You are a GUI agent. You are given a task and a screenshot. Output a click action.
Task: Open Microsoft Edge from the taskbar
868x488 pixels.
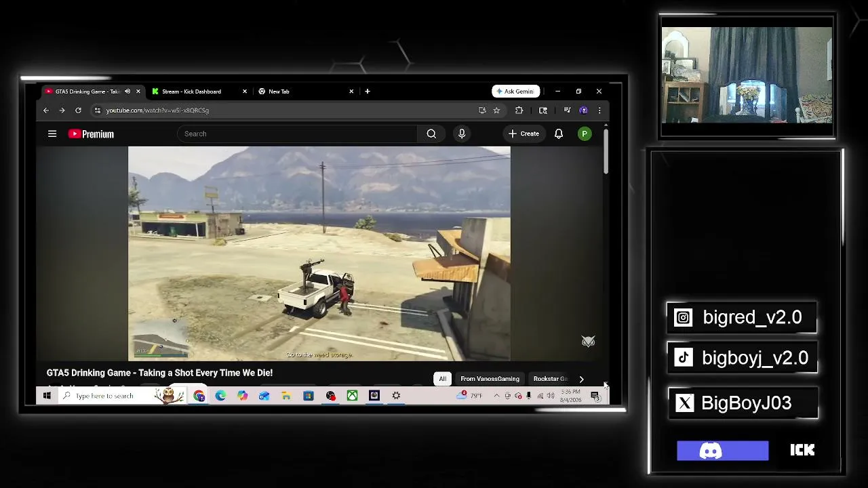[221, 396]
